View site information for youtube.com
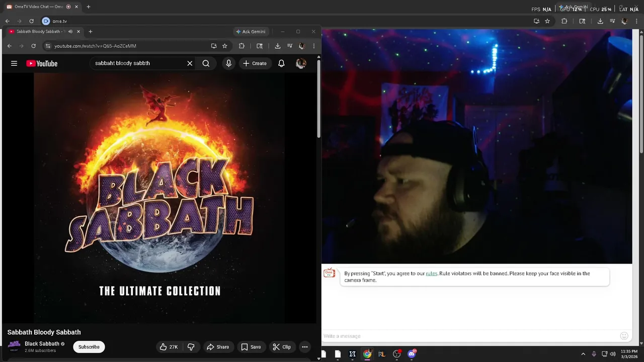 pos(48,46)
